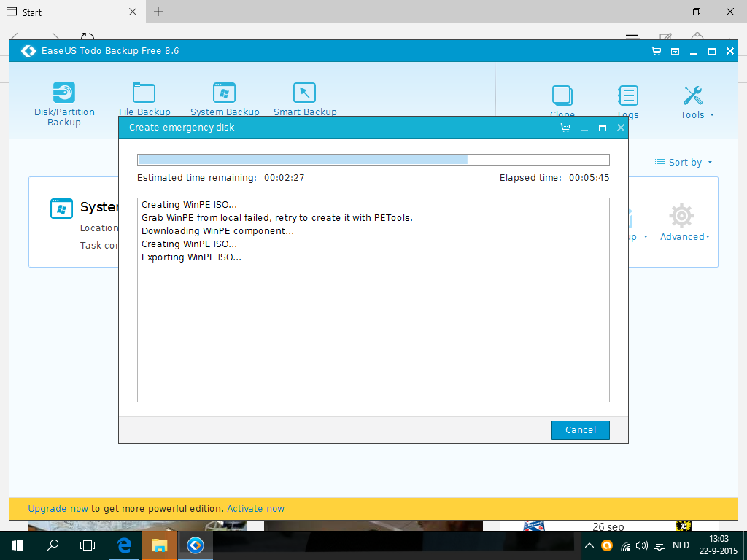This screenshot has width=747, height=560.
Task: Expand the Tools dropdown menu
Action: point(697,102)
